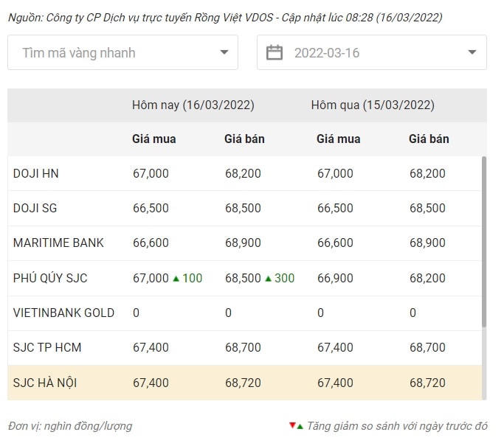Click the 2022-03-16 date field
The width and height of the screenshot is (504, 446).
point(372,52)
